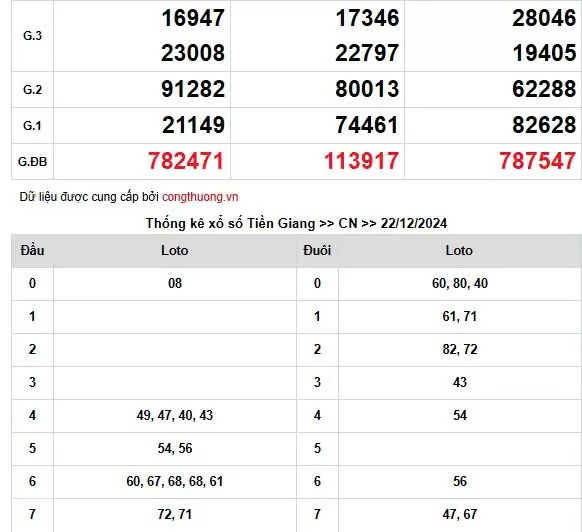Viewport: 582px width, 532px height.
Task: Select loto values 61, 71
Action: (x=460, y=317)
